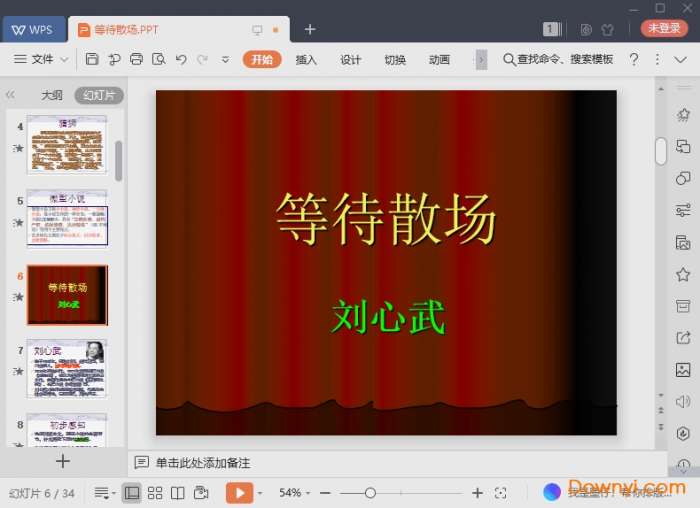700x508 pixels.
Task: Select the 开始 ribbon tab
Action: 262,59
